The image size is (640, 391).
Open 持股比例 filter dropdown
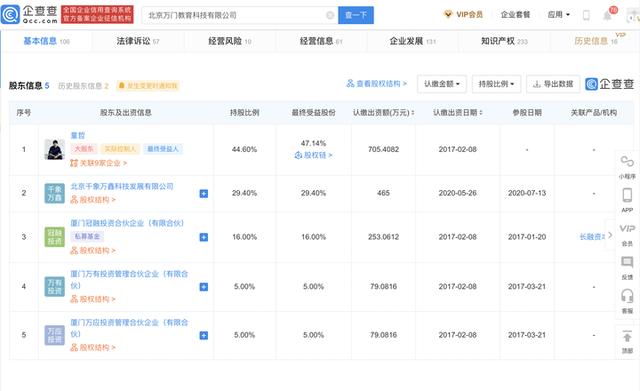pos(496,84)
